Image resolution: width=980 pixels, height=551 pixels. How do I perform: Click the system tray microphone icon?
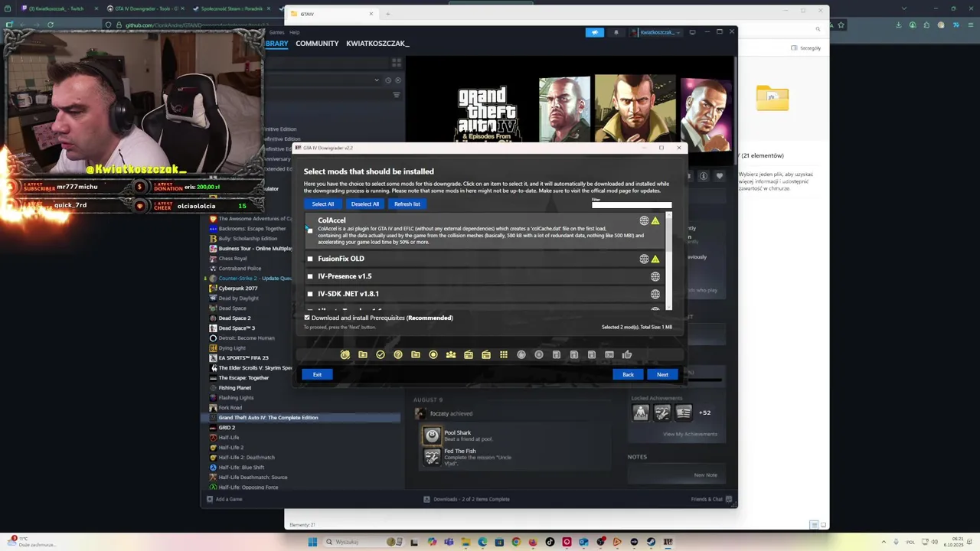(x=897, y=542)
